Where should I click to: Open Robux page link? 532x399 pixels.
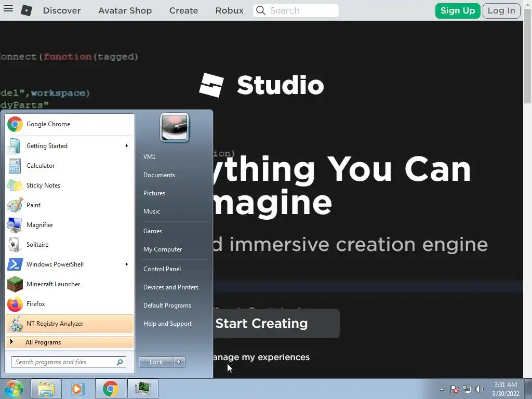pyautogui.click(x=229, y=10)
